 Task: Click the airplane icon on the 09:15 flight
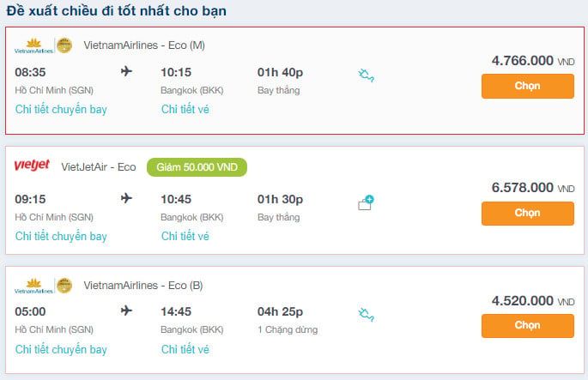[127, 198]
